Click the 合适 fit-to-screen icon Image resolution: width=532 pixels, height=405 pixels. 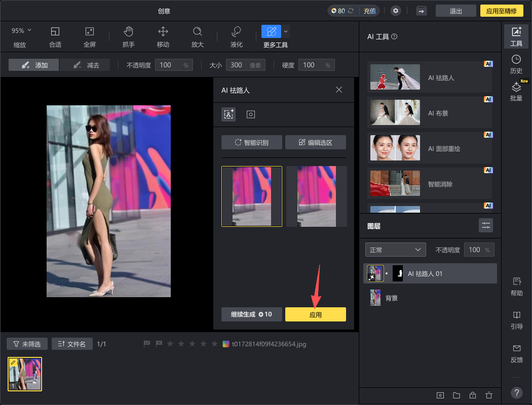coord(55,36)
